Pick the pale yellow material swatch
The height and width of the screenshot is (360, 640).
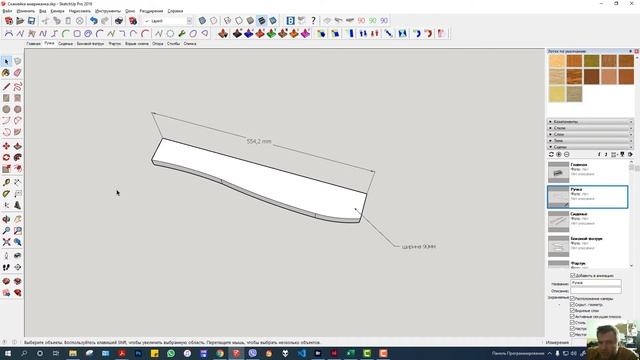pyautogui.click(x=557, y=94)
